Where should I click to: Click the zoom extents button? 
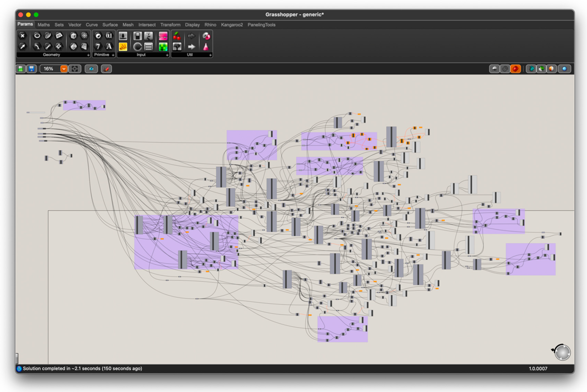pos(75,69)
